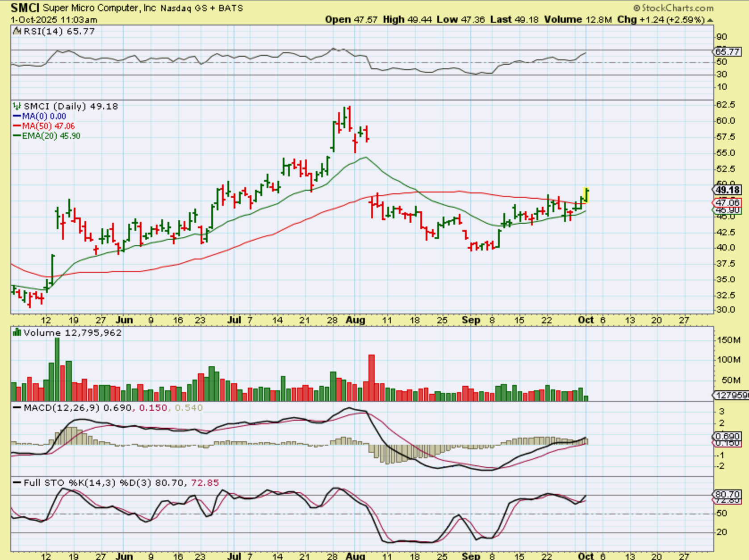The width and height of the screenshot is (749, 560).
Task: Click the 150M volume axis label
Action: tap(728, 340)
